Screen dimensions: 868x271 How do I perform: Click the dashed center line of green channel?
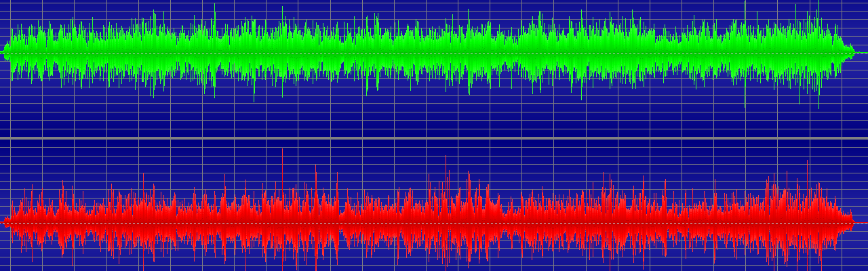[x=861, y=53]
